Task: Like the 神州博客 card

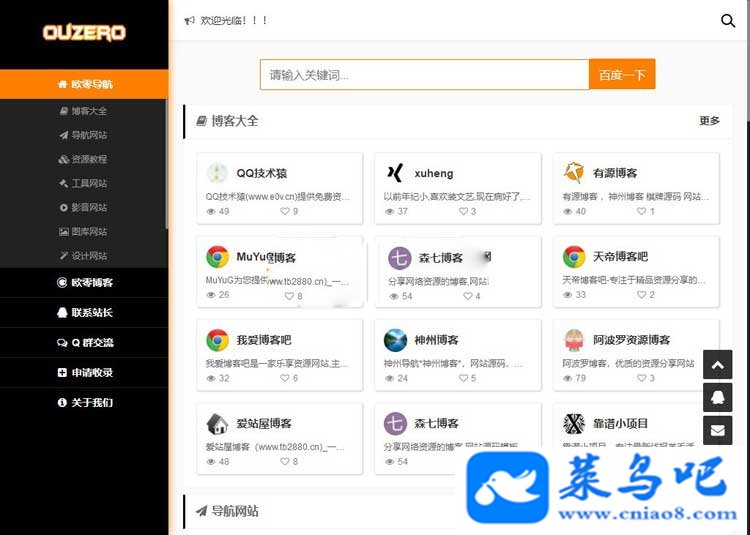Action: pos(463,378)
